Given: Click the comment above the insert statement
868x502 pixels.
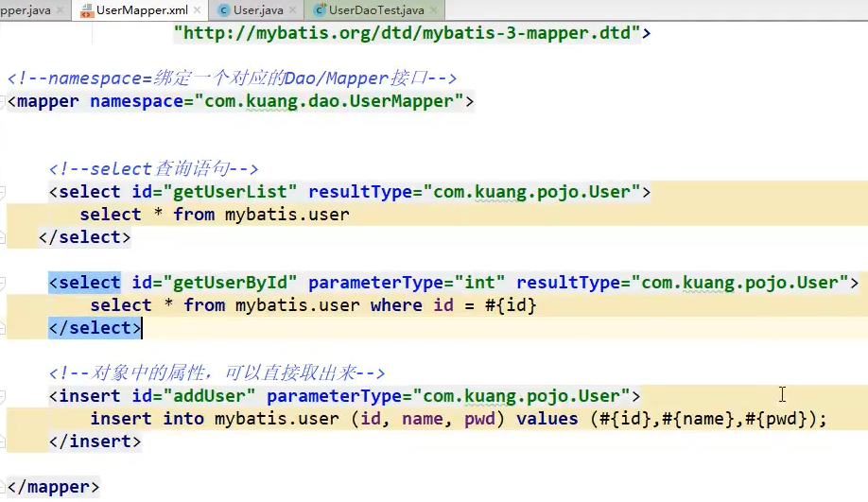Looking at the screenshot, I should pyautogui.click(x=217, y=373).
